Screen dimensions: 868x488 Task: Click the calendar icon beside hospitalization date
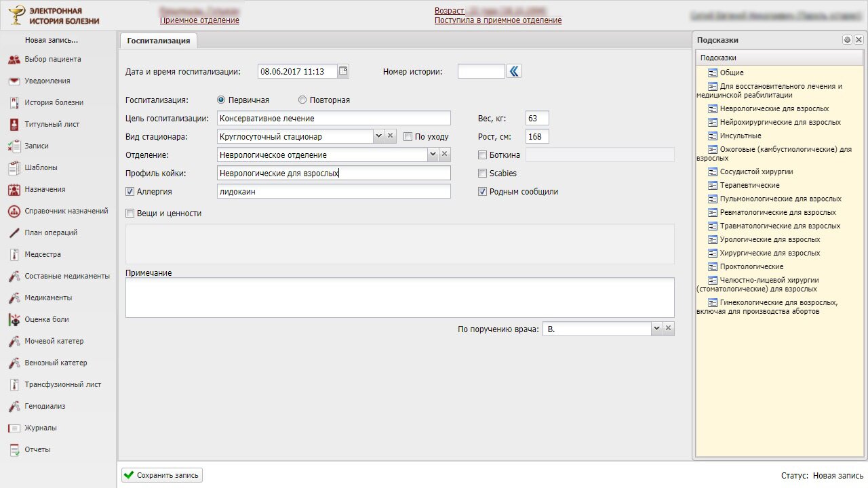click(x=343, y=71)
